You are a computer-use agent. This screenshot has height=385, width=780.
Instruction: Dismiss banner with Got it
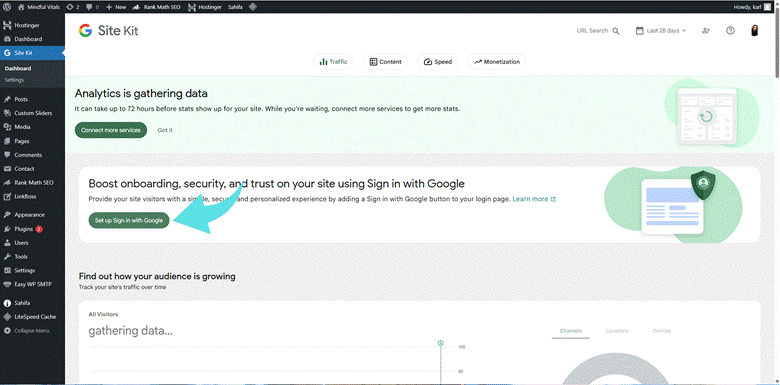click(165, 130)
